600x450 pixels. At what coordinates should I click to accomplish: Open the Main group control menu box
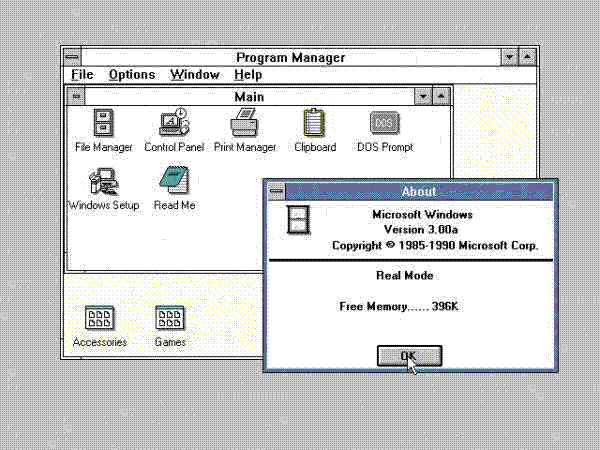point(76,96)
